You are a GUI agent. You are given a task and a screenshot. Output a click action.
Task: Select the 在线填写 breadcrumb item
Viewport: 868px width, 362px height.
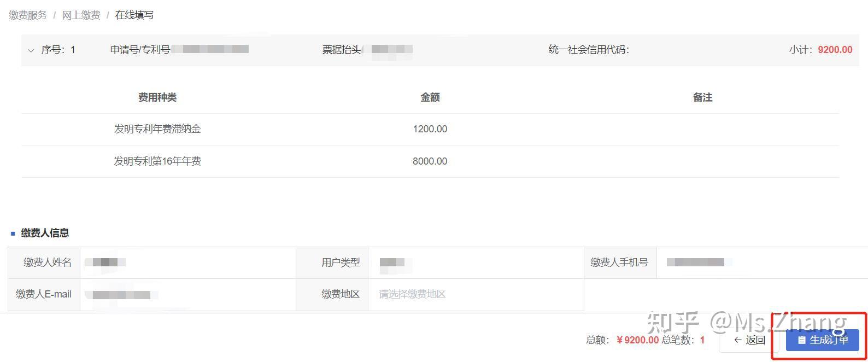point(134,15)
